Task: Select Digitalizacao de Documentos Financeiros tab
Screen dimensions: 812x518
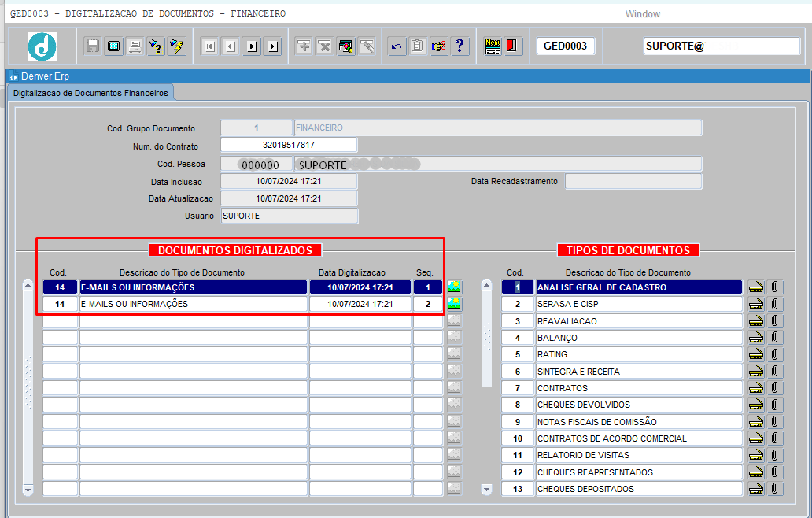Action: point(90,93)
